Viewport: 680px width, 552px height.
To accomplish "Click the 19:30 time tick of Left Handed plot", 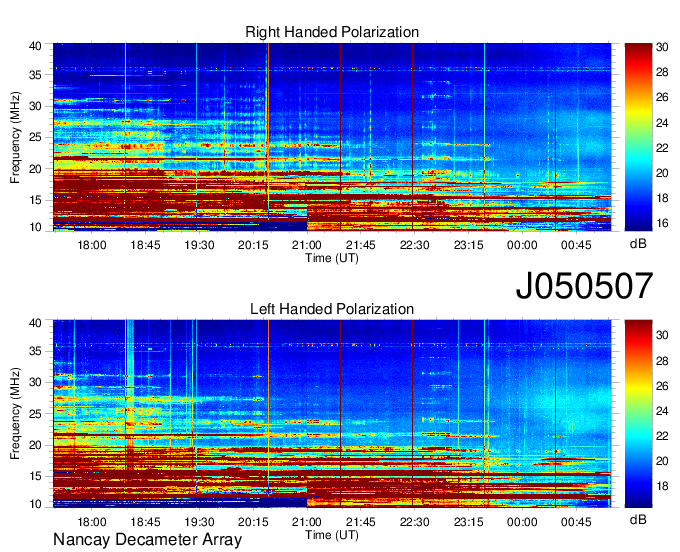I will point(199,523).
